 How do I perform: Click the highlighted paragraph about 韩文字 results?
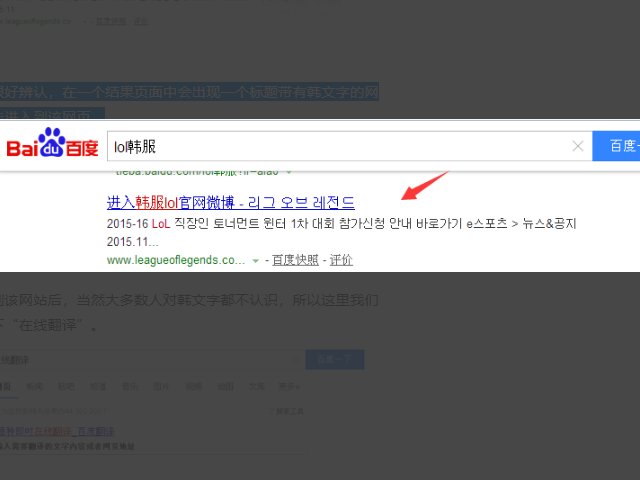(190, 93)
